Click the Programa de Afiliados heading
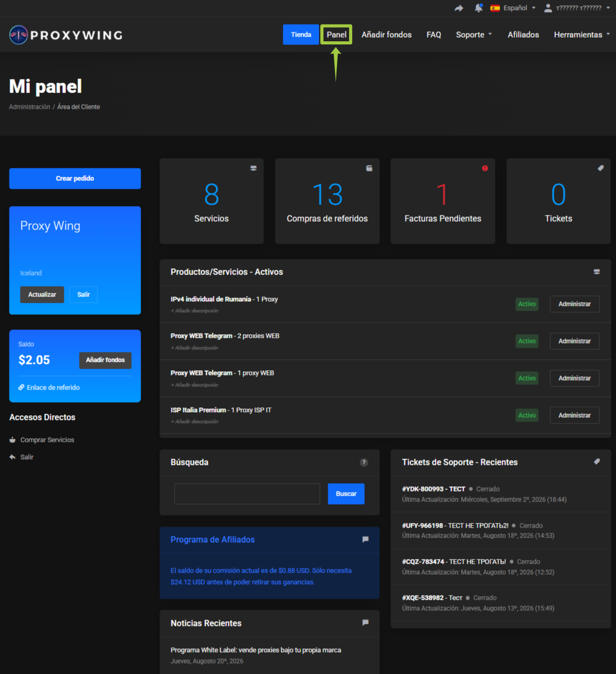Viewport: 616px width, 674px height. pos(213,540)
